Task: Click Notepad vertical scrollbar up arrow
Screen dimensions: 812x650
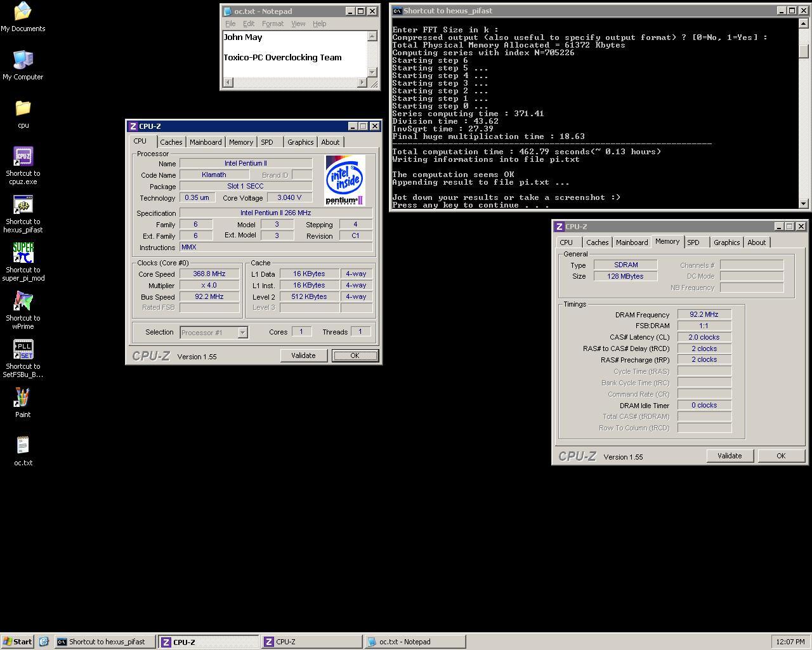Action: coord(372,37)
